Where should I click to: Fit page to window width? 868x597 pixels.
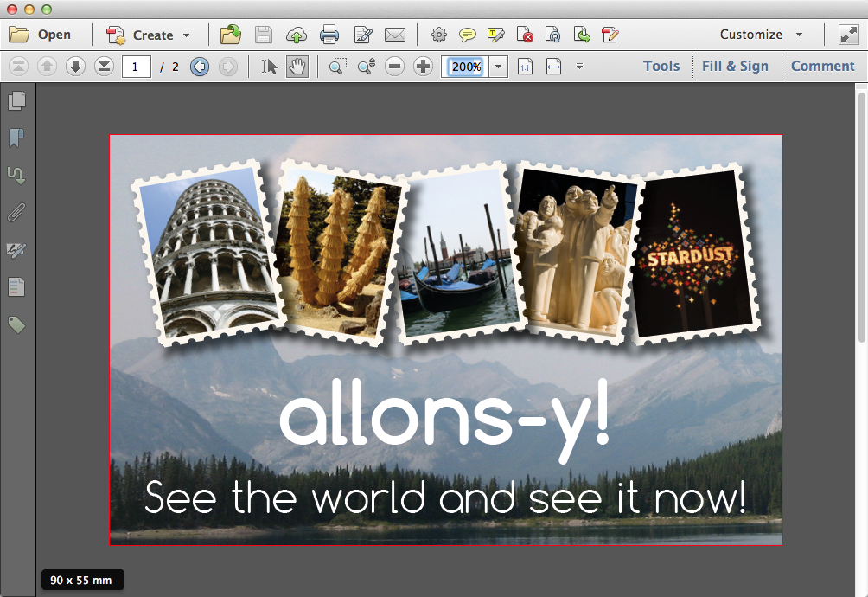[x=553, y=67]
